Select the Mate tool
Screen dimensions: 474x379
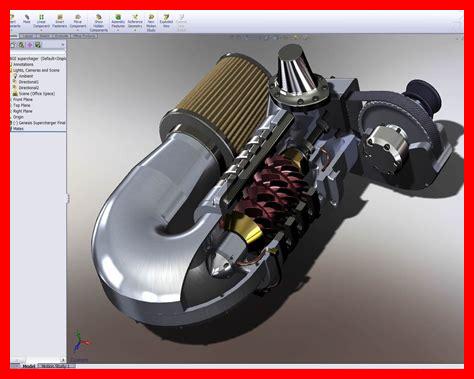pos(27,19)
